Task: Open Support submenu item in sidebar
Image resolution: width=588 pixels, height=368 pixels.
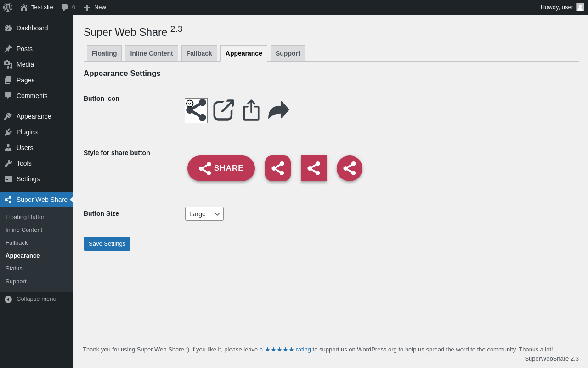Action: coord(37,282)
